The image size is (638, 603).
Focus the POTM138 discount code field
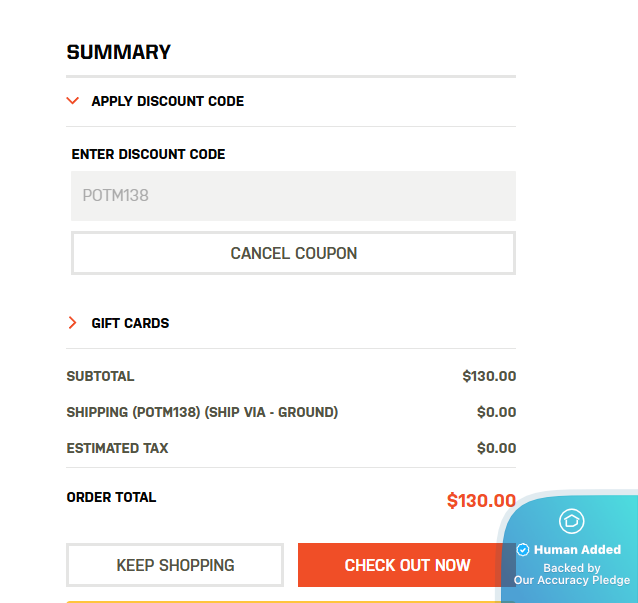[x=293, y=196]
